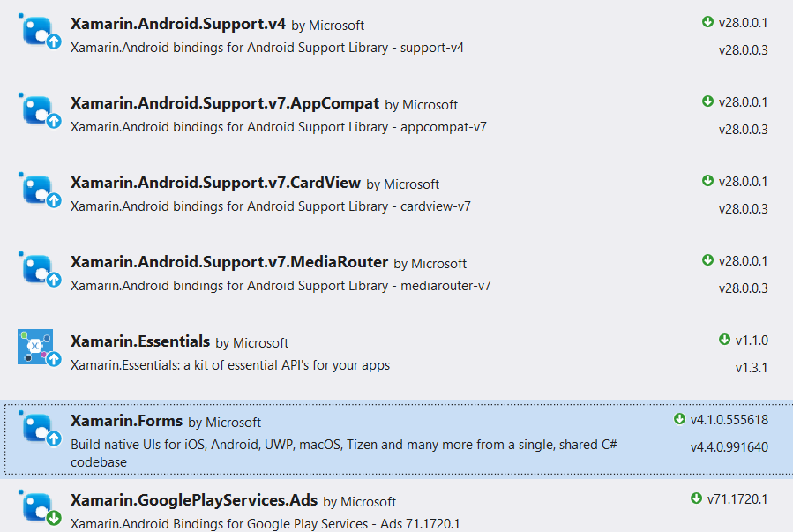
Task: Select the Xamarin.Essentials package title
Action: pyautogui.click(x=140, y=341)
